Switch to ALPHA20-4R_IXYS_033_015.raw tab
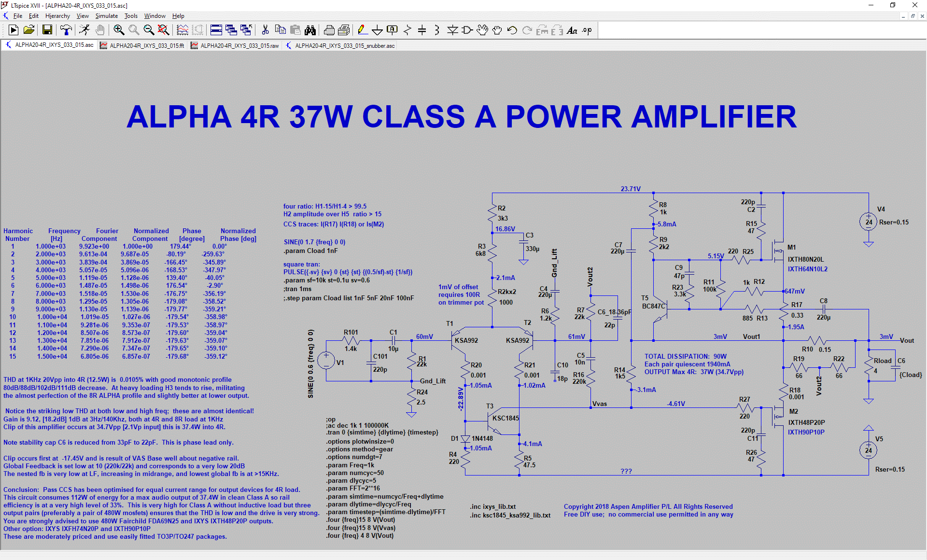 click(235, 45)
